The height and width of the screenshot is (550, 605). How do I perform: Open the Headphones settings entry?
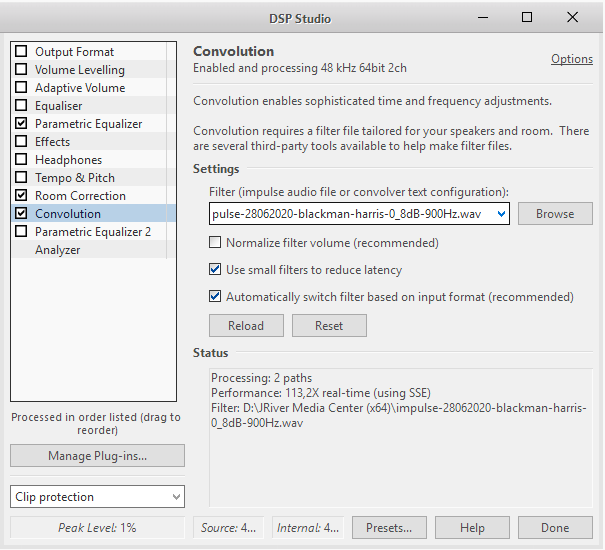click(x=69, y=160)
